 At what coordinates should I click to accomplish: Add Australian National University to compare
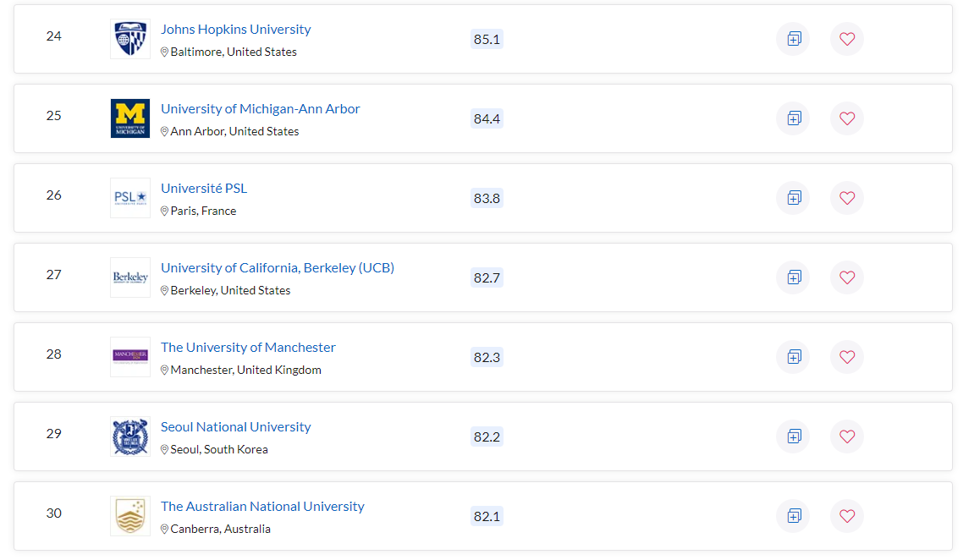[794, 516]
